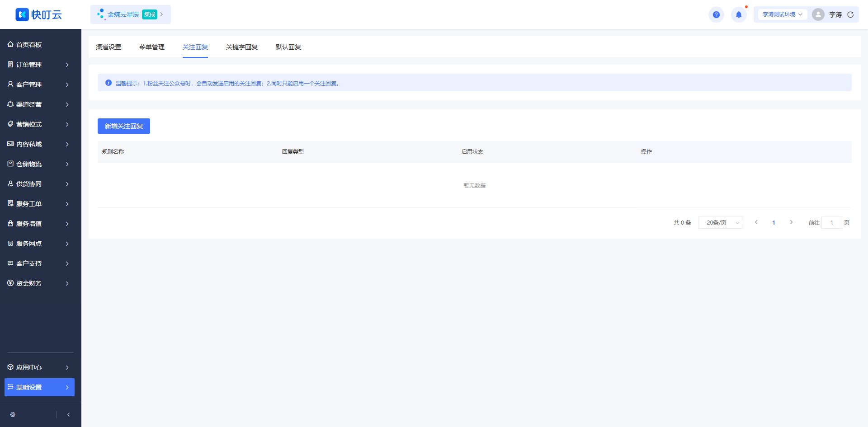Viewport: 868px width, 427px height.
Task: Collapse the sidebar with bottom arrow
Action: tap(68, 414)
